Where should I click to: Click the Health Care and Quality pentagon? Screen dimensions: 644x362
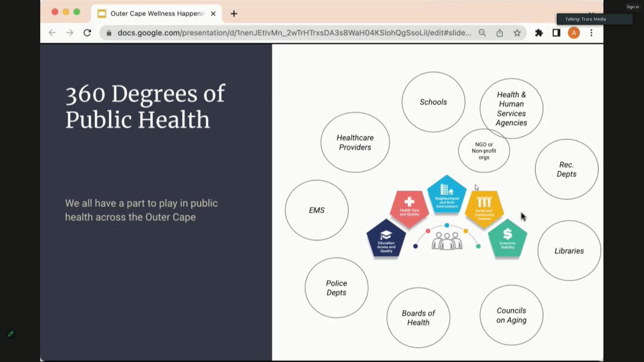pos(409,208)
